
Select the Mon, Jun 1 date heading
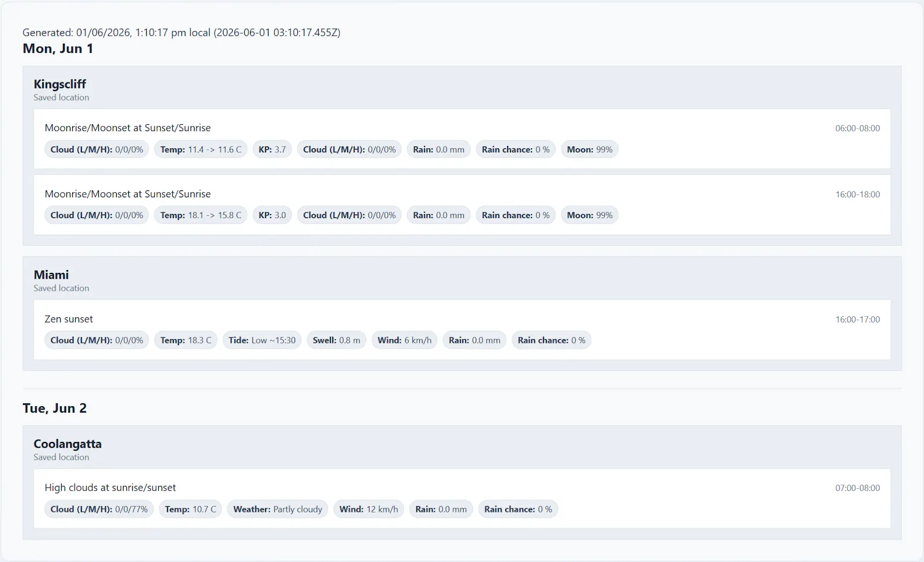[x=58, y=48]
